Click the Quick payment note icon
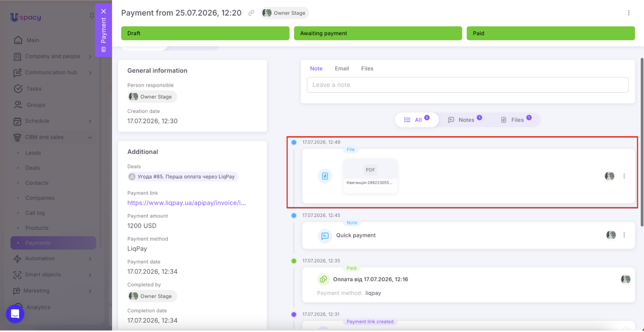 pyautogui.click(x=325, y=236)
